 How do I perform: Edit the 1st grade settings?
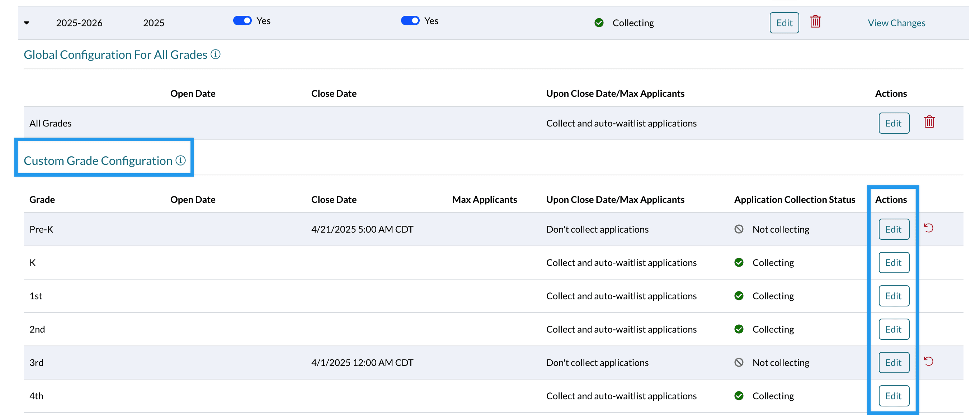pos(893,296)
